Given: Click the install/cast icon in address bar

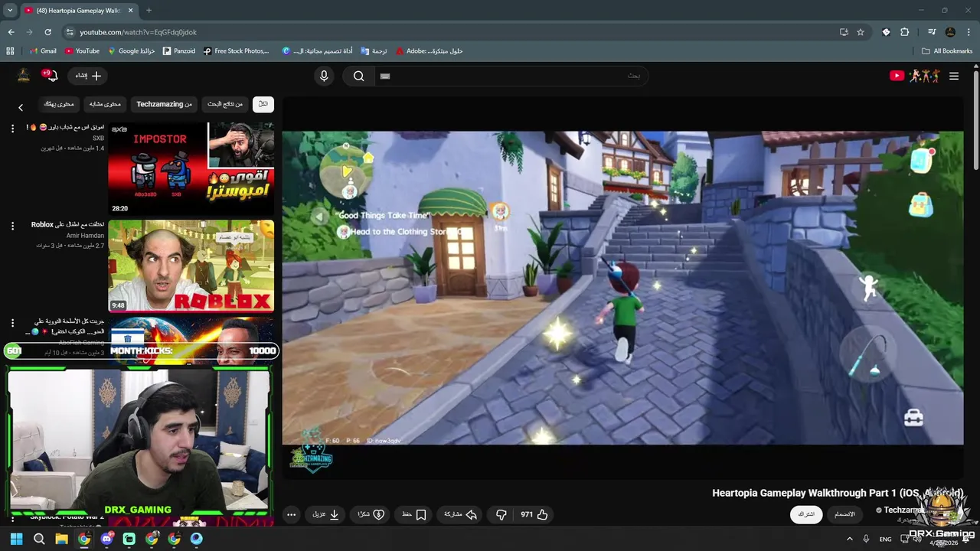Looking at the screenshot, I should (x=844, y=32).
